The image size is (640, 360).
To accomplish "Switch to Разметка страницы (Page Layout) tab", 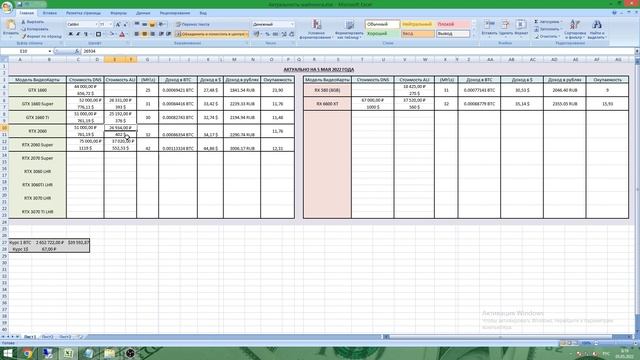I will pyautogui.click(x=83, y=13).
